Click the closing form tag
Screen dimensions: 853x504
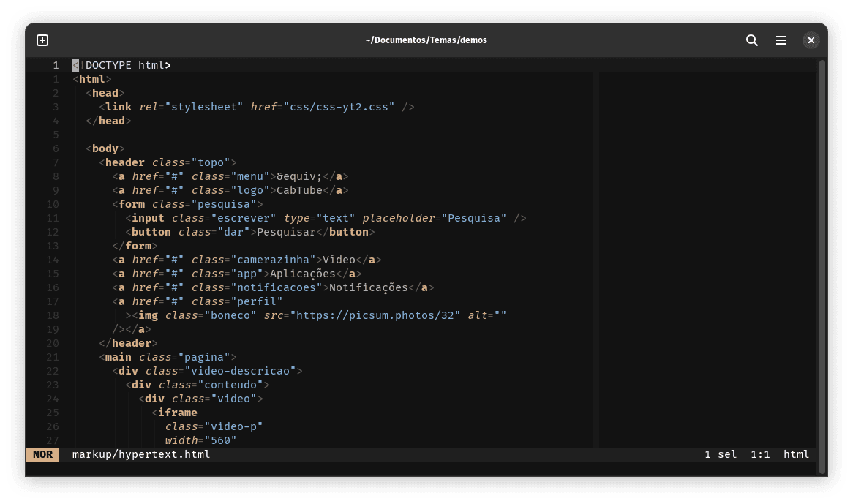(135, 246)
